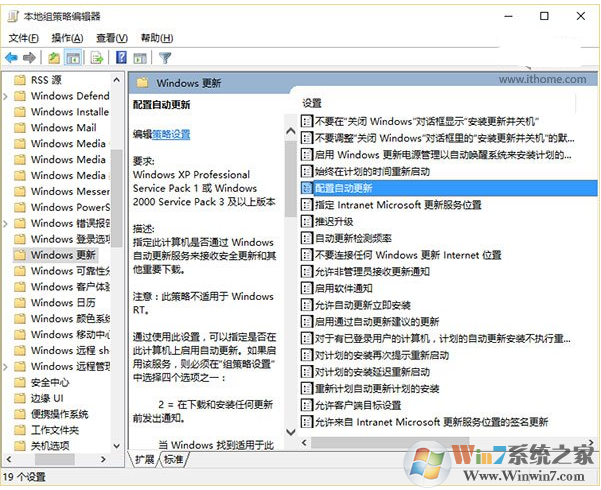Click the folder icon for 安全中心
The height and width of the screenshot is (490, 601).
point(20,382)
